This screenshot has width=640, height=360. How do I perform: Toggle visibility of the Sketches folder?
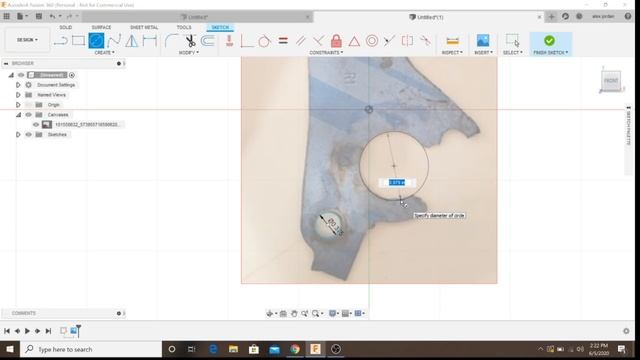tap(29, 135)
